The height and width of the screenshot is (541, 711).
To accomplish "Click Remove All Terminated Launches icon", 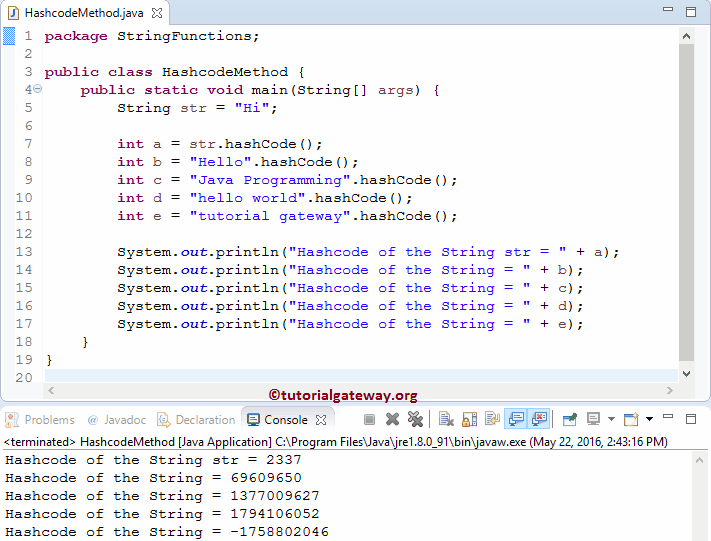I will 415,420.
